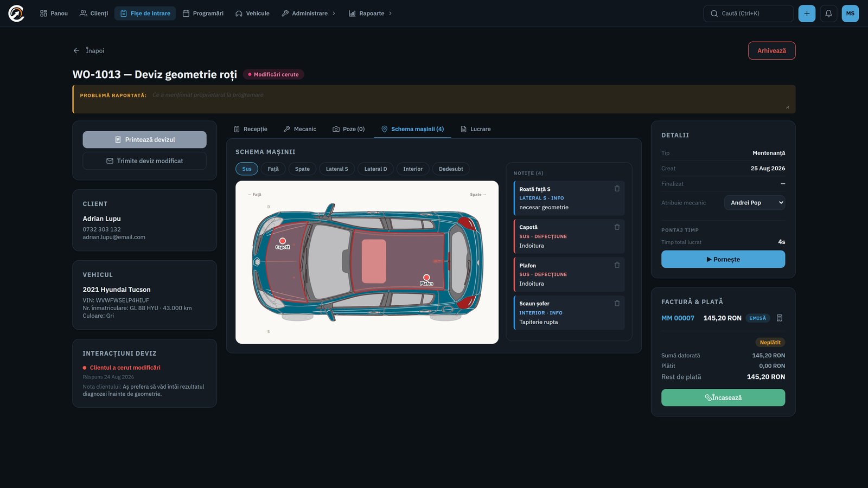This screenshot has height=488, width=868.
Task: Click the Schema mașinii (4) tab
Action: click(412, 129)
